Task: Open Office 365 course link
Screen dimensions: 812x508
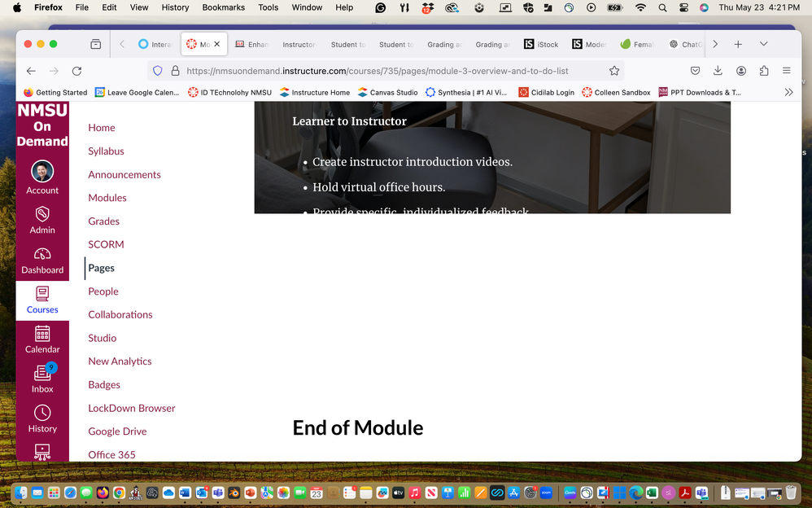Action: pyautogui.click(x=111, y=454)
